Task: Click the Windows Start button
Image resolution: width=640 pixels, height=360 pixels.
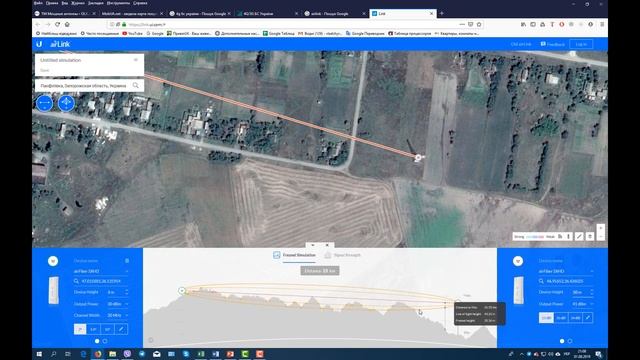Action: pos(39,354)
